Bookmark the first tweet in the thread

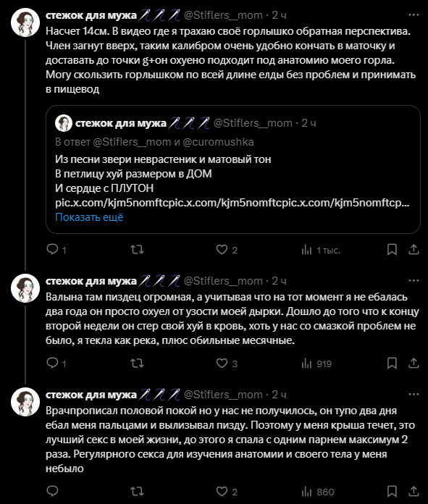[x=392, y=249]
